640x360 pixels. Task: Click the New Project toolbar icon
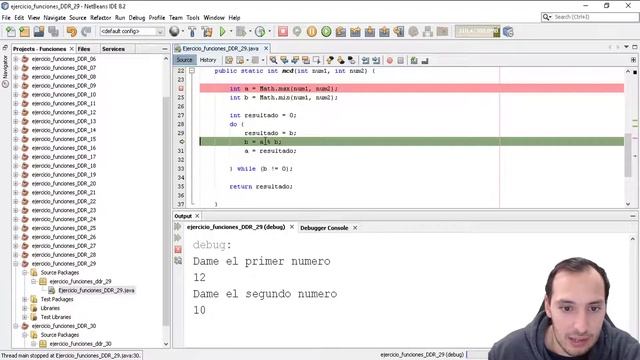(24, 31)
